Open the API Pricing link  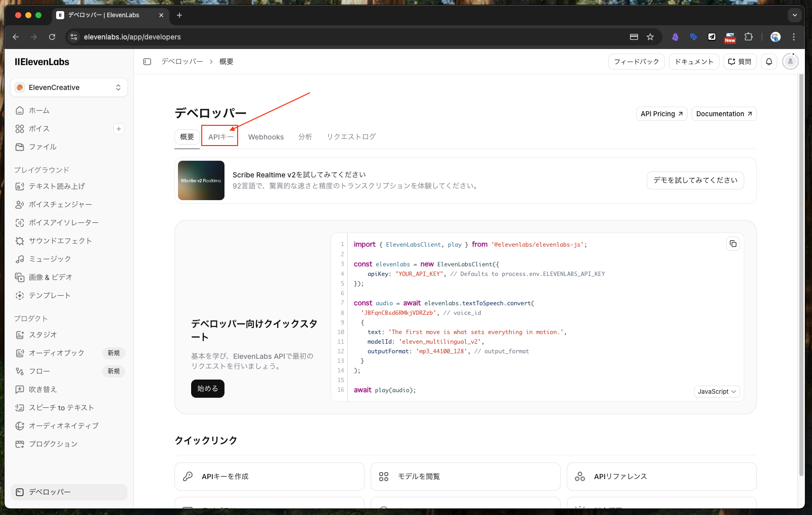[661, 114]
